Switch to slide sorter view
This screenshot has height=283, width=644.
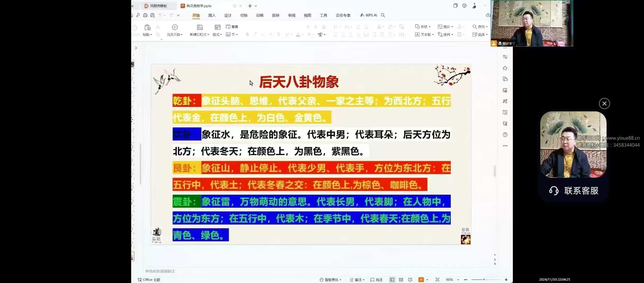(x=401, y=280)
